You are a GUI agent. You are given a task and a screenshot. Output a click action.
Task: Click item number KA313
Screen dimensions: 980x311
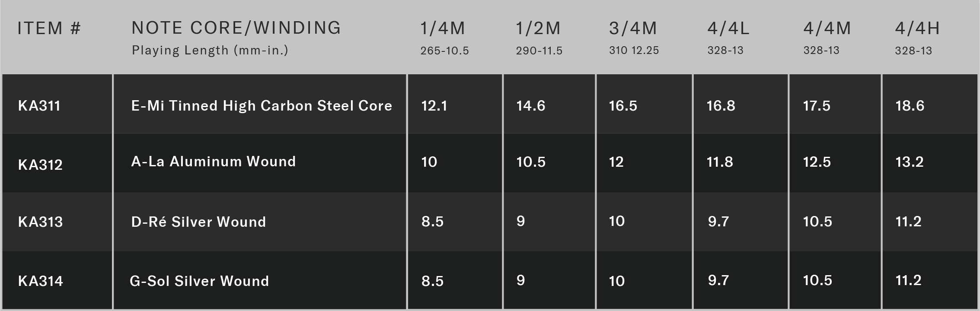(x=40, y=222)
